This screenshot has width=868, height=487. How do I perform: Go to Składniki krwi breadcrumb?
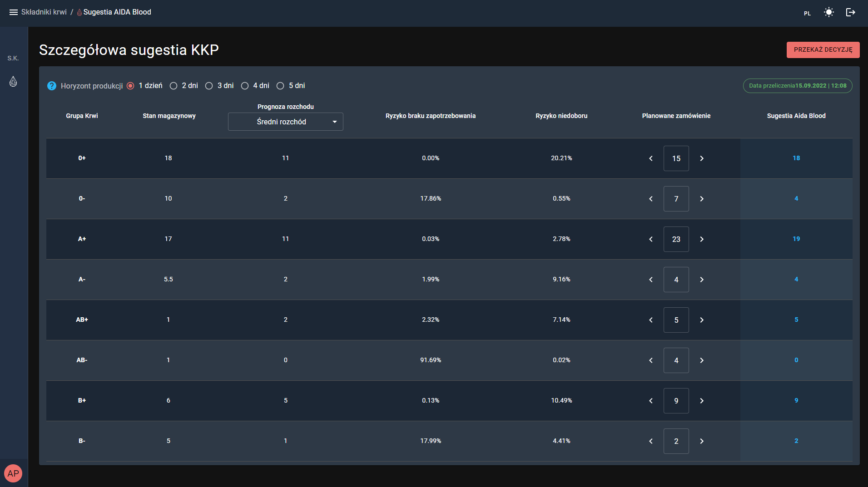click(x=44, y=12)
